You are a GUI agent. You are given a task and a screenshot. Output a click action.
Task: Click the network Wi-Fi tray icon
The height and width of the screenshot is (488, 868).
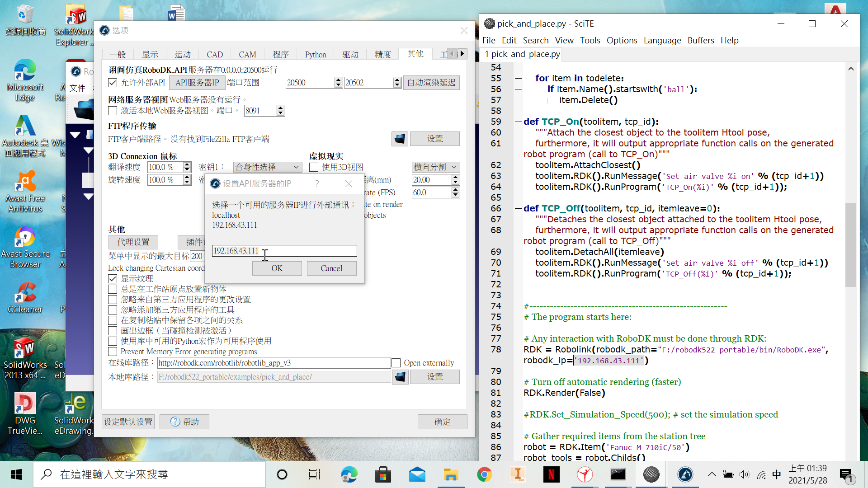pyautogui.click(x=761, y=474)
